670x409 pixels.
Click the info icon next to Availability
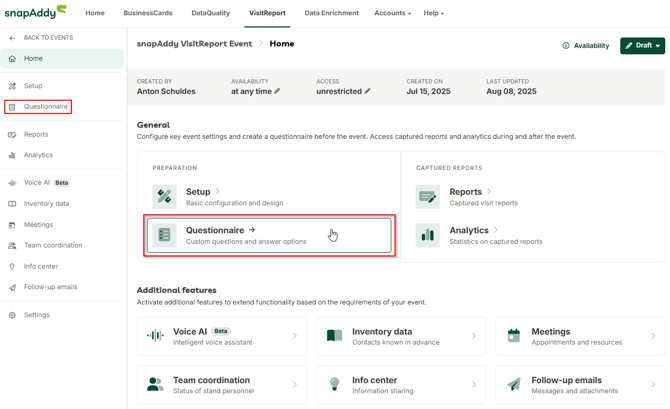pos(566,45)
